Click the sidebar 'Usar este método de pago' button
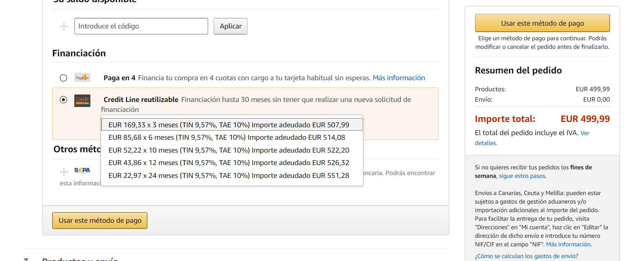The image size is (644, 261). coord(542,23)
